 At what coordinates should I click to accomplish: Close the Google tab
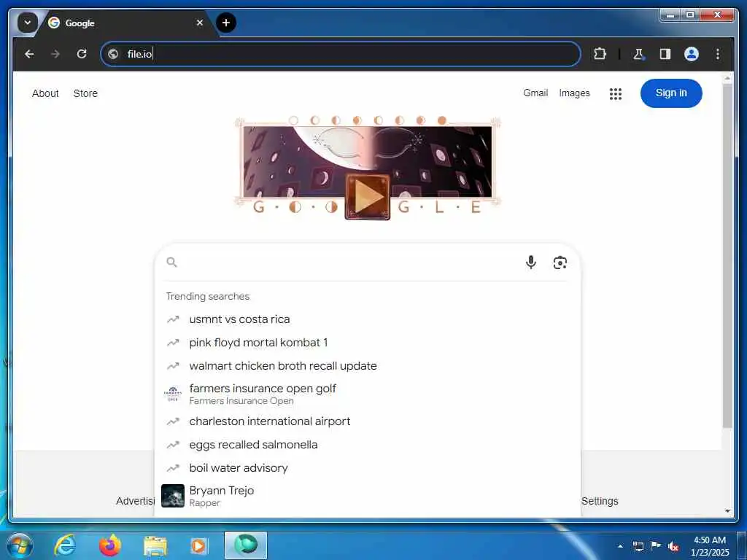(200, 23)
